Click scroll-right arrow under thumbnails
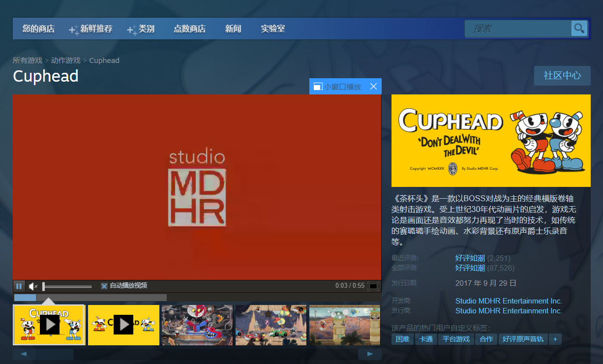603x364 pixels. pos(370,354)
